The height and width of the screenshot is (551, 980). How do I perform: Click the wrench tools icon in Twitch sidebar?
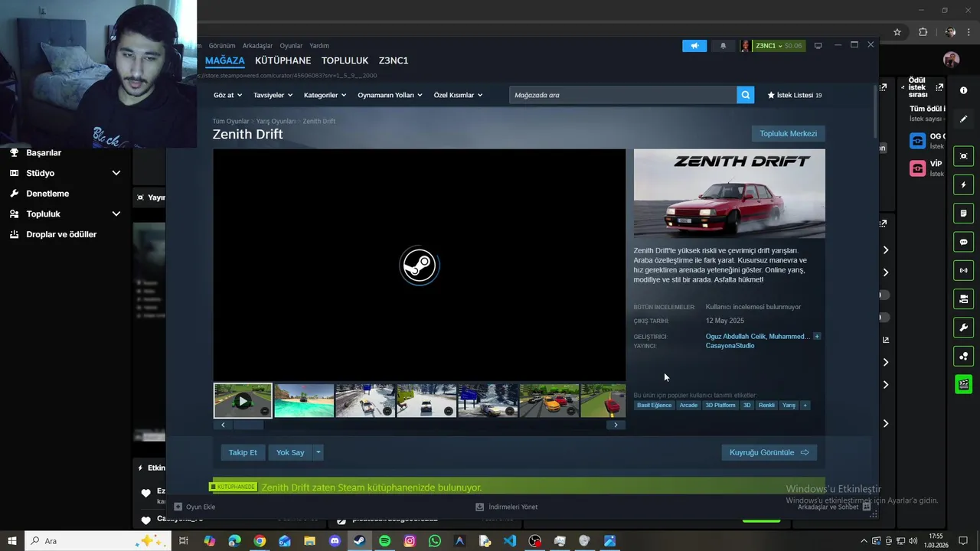click(963, 328)
